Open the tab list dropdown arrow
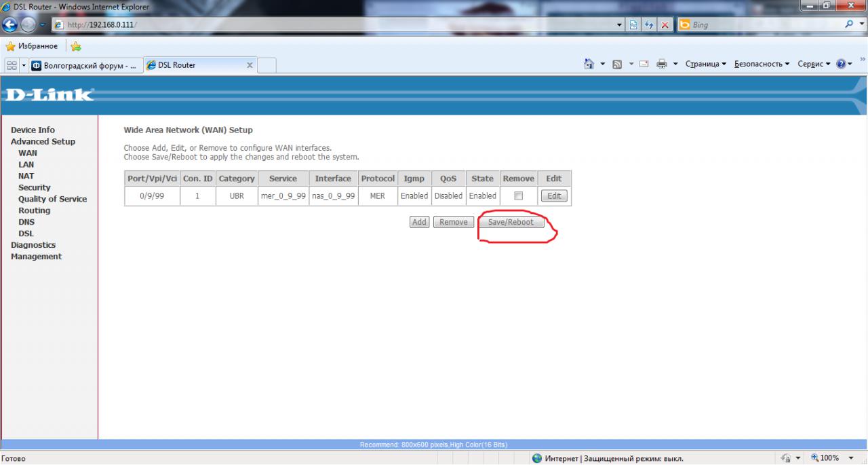868x465 pixels. (x=24, y=65)
